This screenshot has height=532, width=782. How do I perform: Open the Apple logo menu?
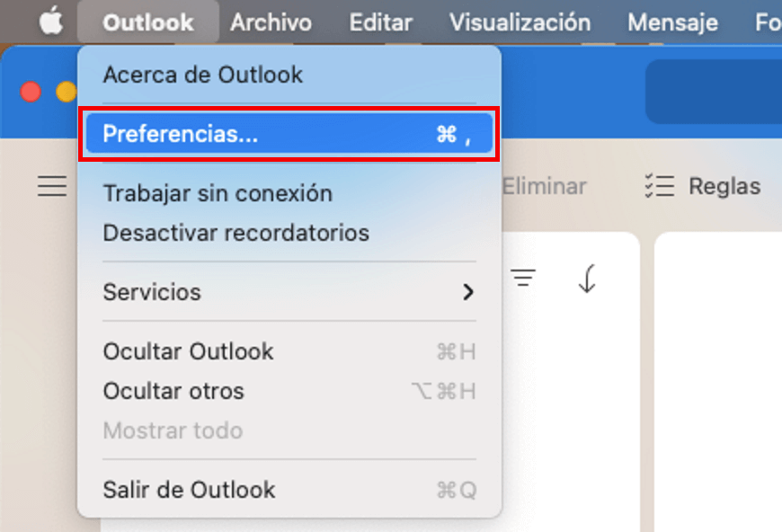(51, 22)
